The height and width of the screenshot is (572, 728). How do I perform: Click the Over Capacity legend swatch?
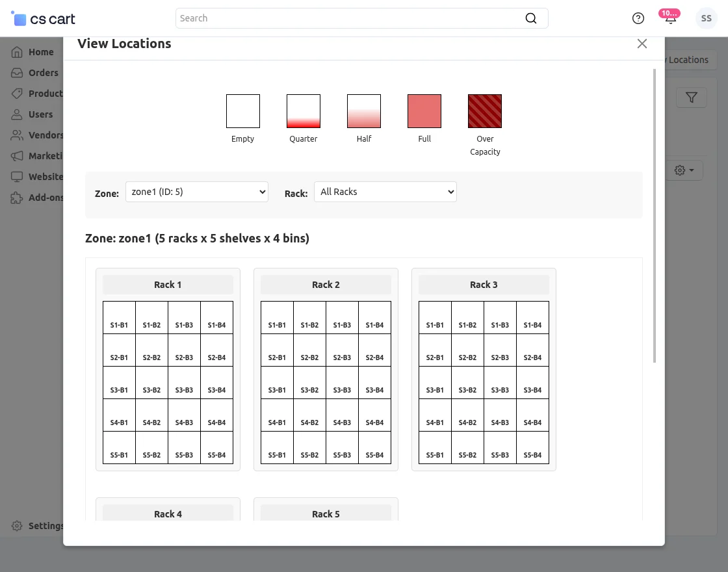(x=485, y=111)
